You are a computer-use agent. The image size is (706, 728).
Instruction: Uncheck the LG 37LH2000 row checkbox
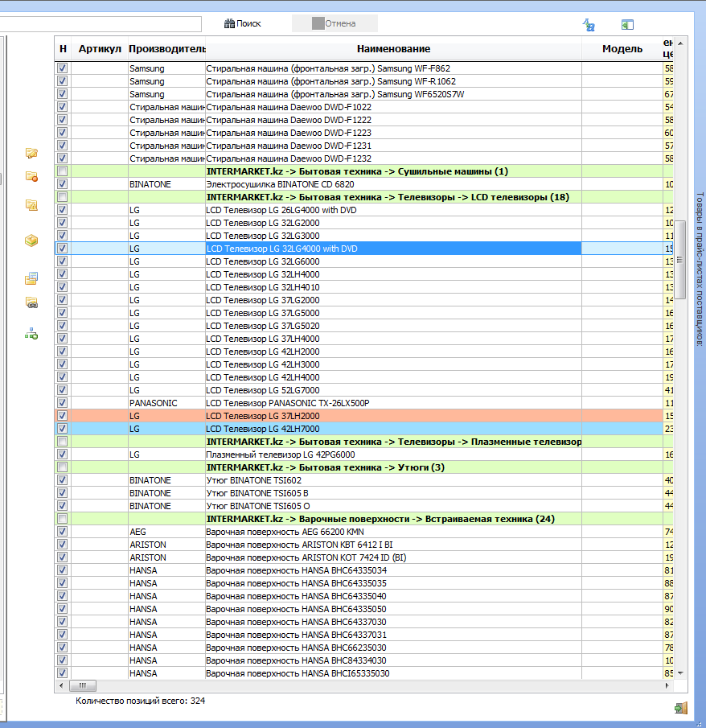[62, 416]
